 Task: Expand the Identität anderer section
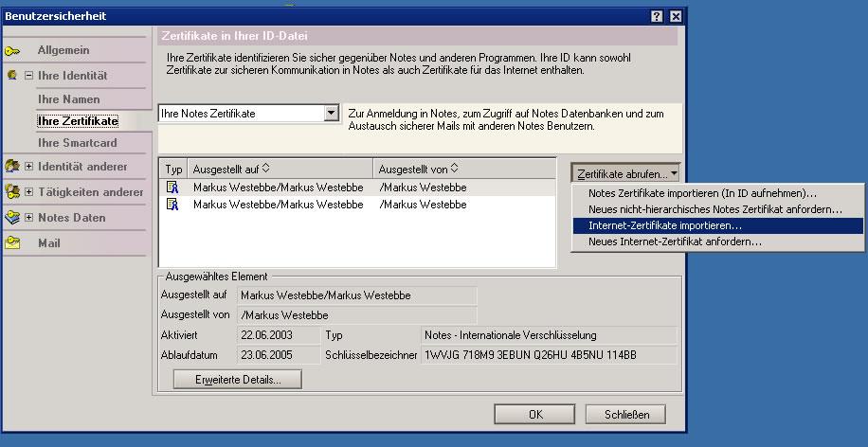point(28,167)
